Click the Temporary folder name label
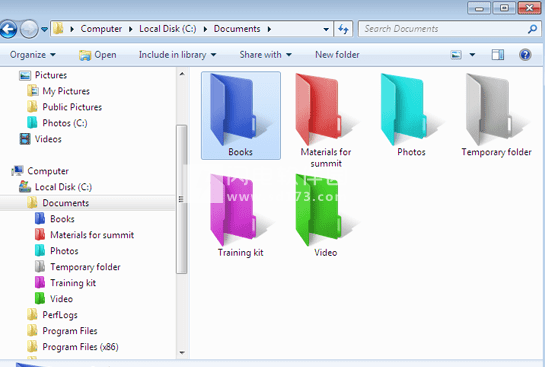Screen dimensions: 545x367 coord(496,152)
